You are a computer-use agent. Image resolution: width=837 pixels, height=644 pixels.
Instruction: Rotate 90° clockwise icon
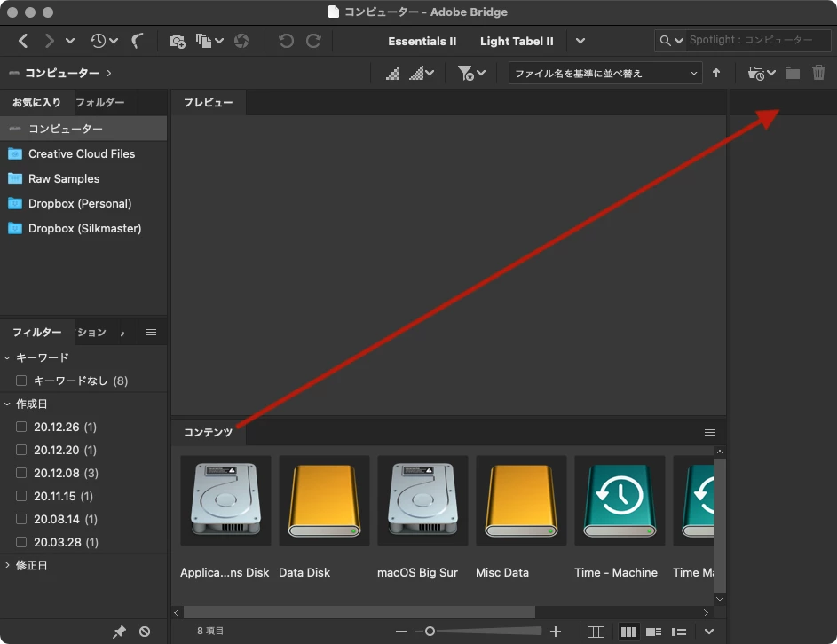[x=313, y=41]
